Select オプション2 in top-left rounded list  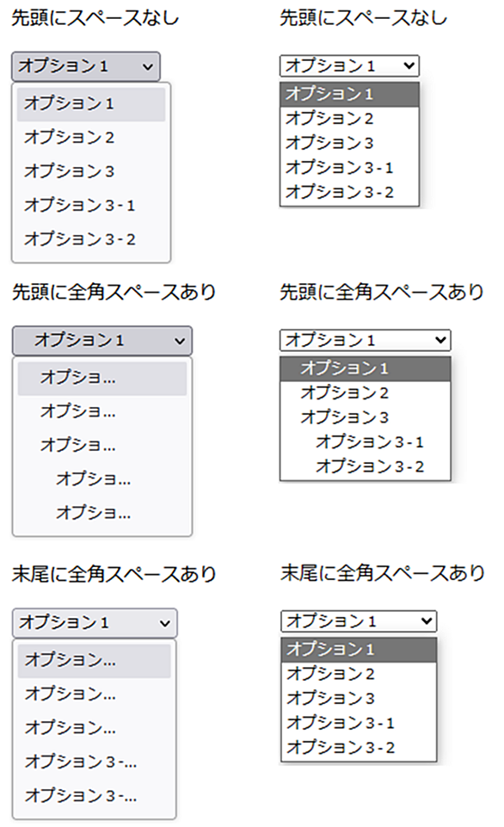91,138
